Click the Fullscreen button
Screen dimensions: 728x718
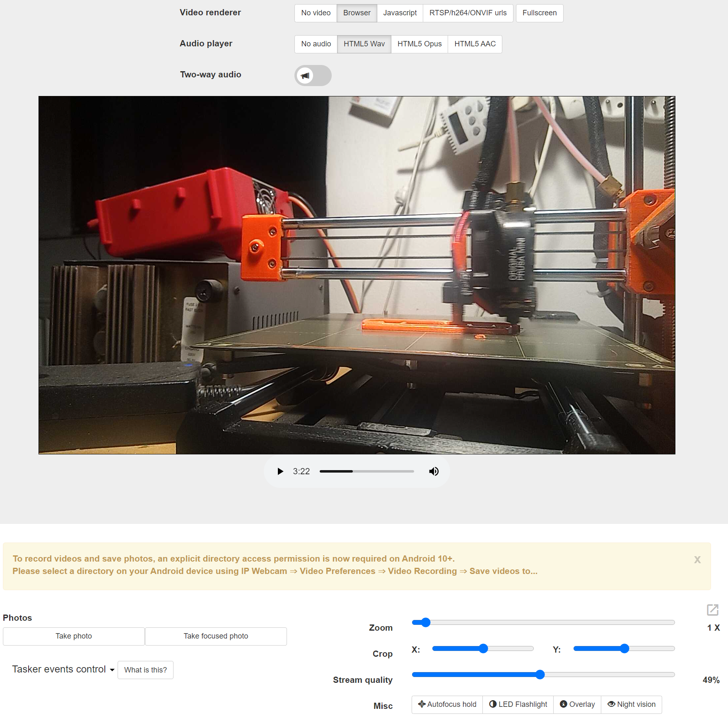click(x=539, y=13)
